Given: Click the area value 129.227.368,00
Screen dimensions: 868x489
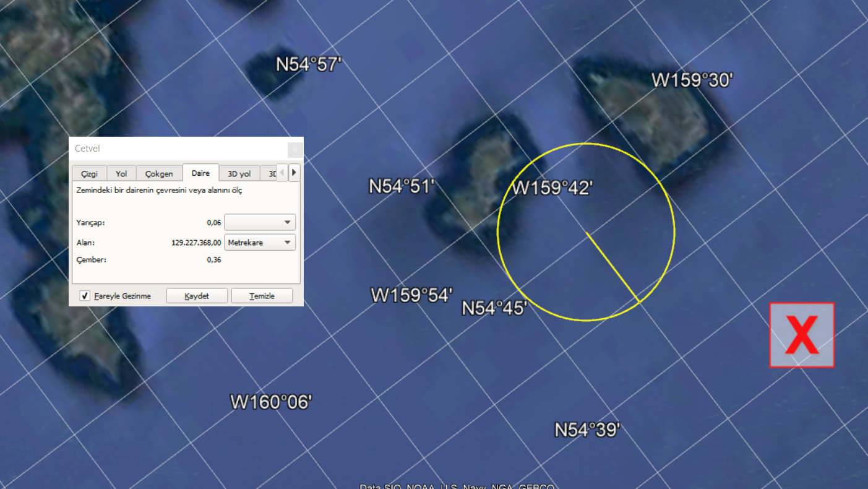Looking at the screenshot, I should tap(196, 243).
